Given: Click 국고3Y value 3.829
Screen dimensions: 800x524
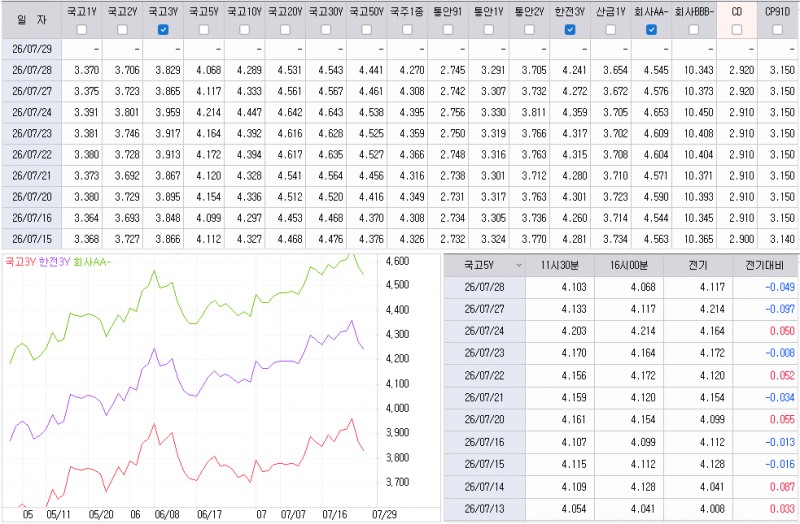Looking at the screenshot, I should pyautogui.click(x=168, y=70).
